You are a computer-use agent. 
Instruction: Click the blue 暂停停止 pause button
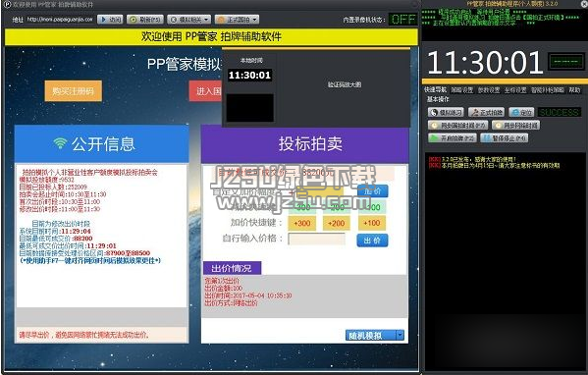[505, 138]
